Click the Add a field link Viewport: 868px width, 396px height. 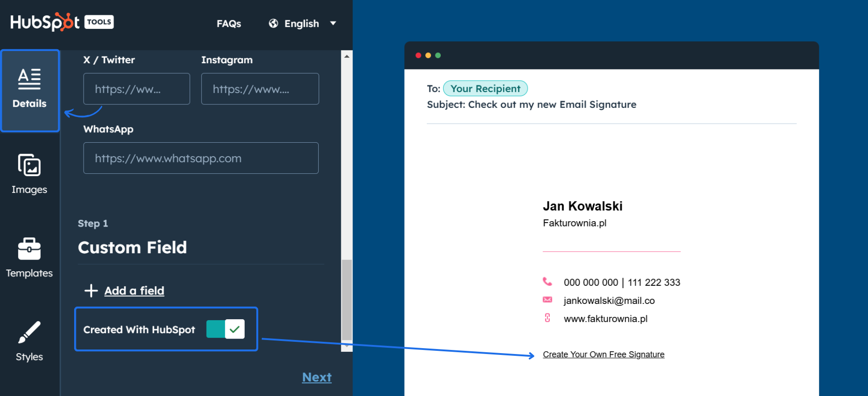coord(134,291)
